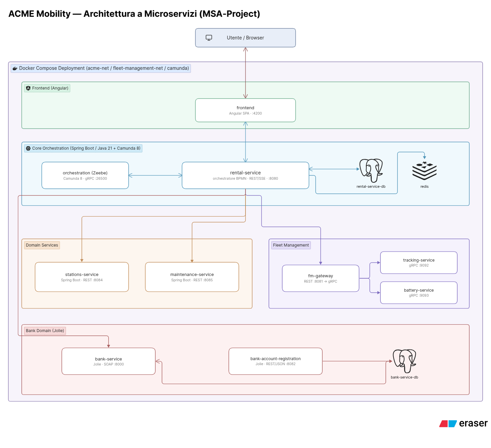This screenshot has height=448, width=491.
Task: Select the maintenance-service node
Action: tap(192, 277)
